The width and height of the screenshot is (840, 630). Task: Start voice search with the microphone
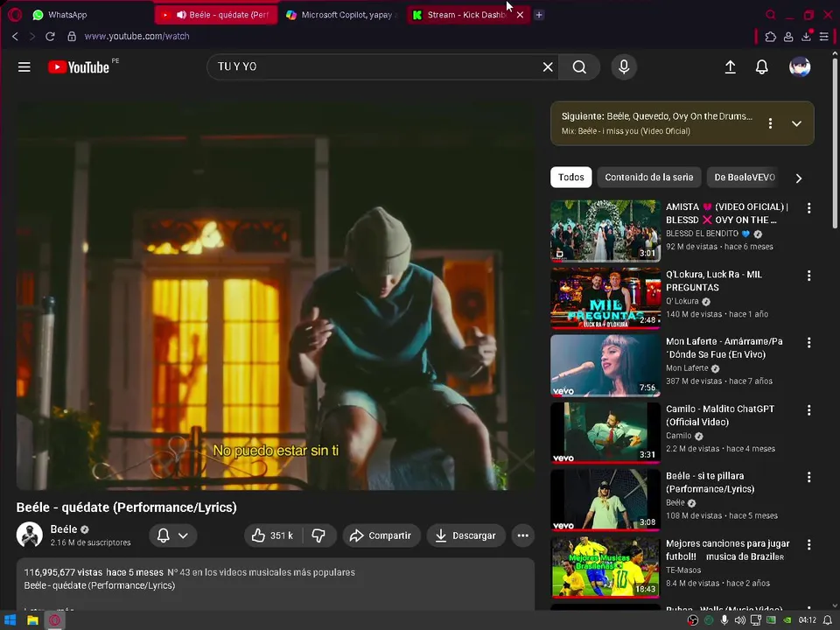[624, 67]
